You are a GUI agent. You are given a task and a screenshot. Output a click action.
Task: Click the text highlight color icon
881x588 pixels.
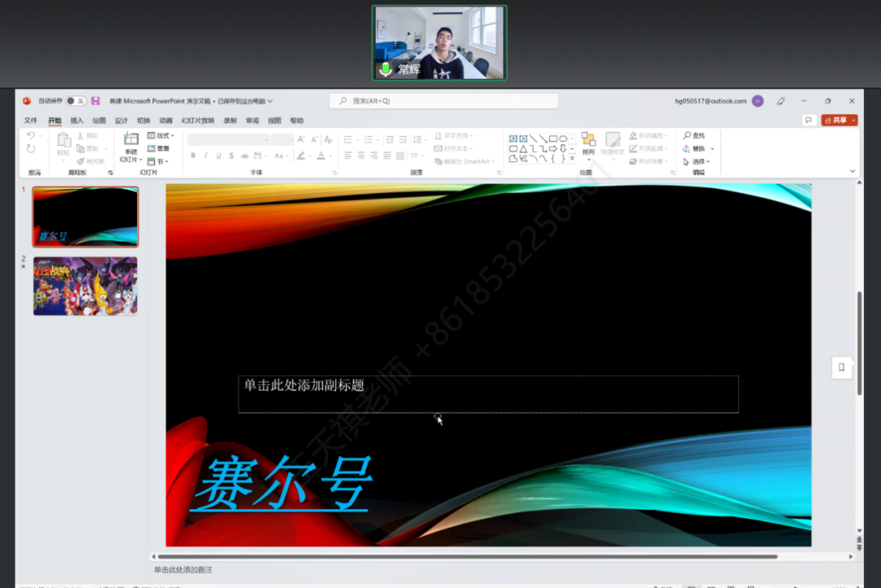pos(301,156)
